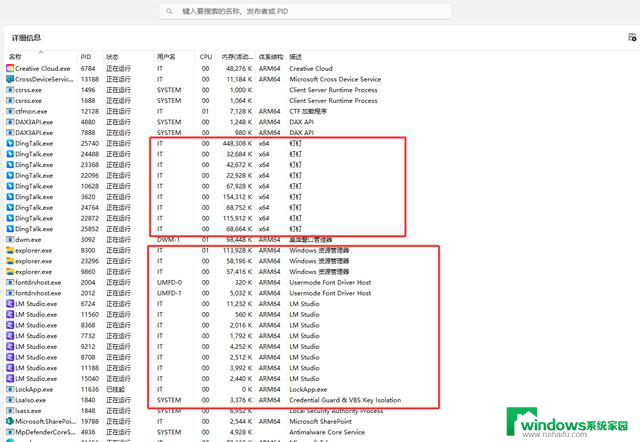The width and height of the screenshot is (640, 442).
Task: Sort processes by the 名称 column header
Action: [x=15, y=57]
